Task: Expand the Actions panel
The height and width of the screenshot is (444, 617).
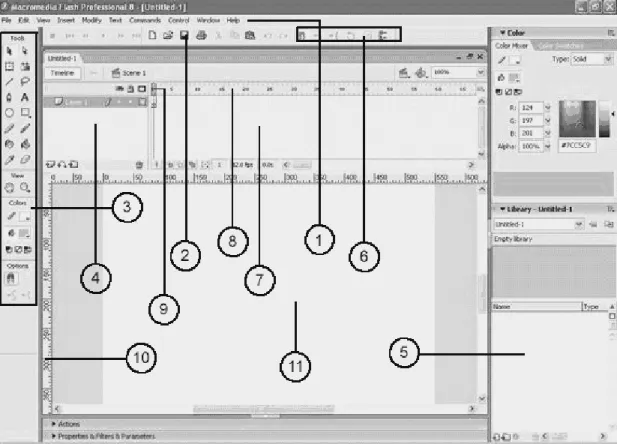Action: click(x=54, y=424)
